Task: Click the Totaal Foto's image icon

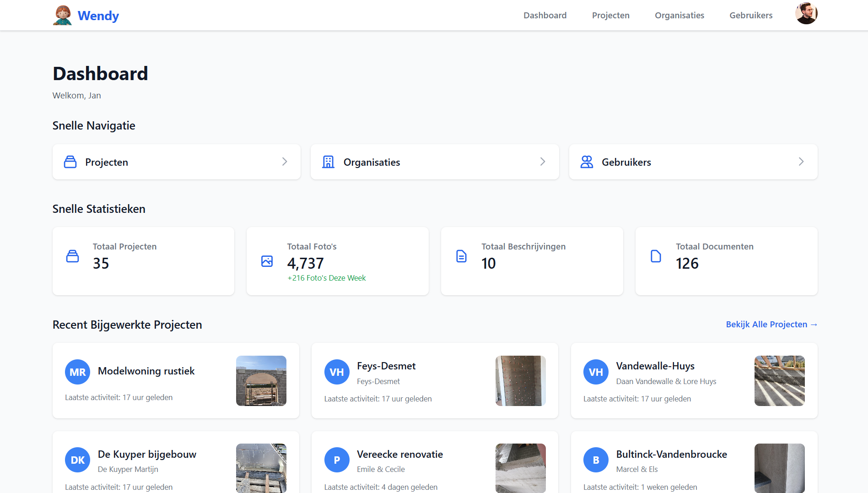Action: [267, 261]
